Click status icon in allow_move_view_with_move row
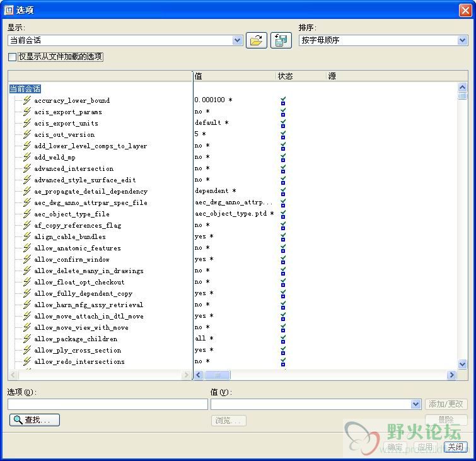476x461 pixels. pyautogui.click(x=283, y=329)
